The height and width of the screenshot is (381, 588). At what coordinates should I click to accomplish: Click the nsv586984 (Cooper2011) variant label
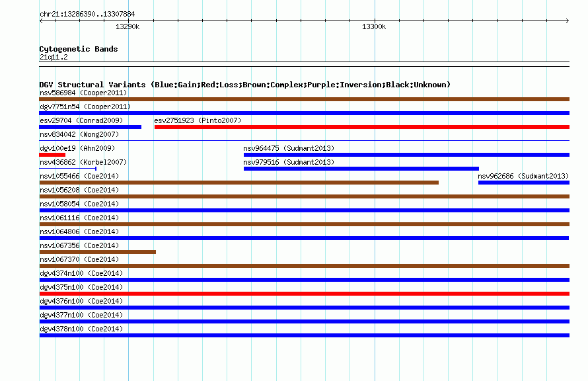(x=83, y=93)
